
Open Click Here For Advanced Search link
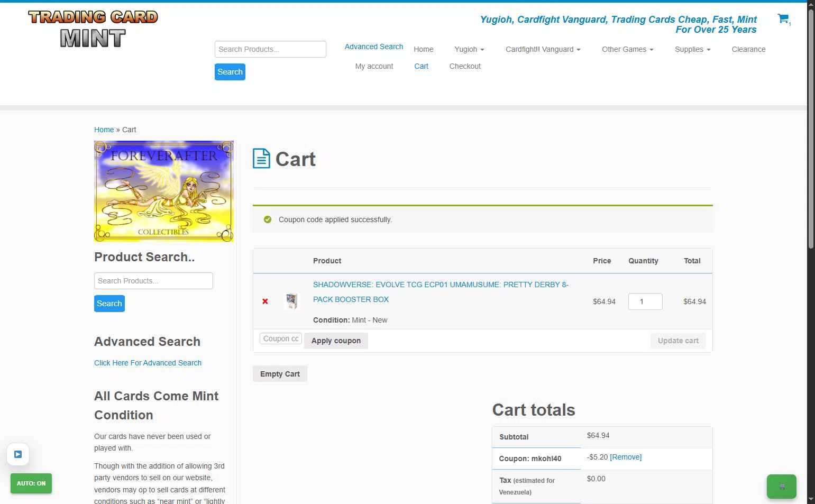click(148, 363)
